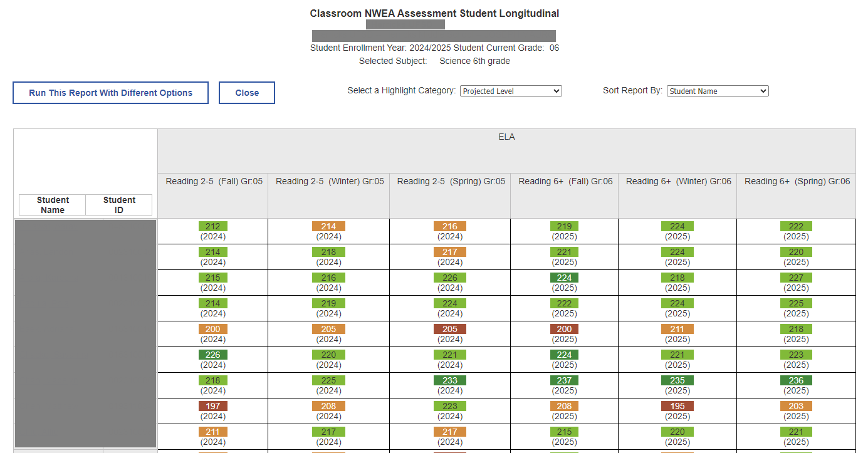Select score 225 in Winter Gr:05 column
The height and width of the screenshot is (453, 868).
(x=328, y=380)
